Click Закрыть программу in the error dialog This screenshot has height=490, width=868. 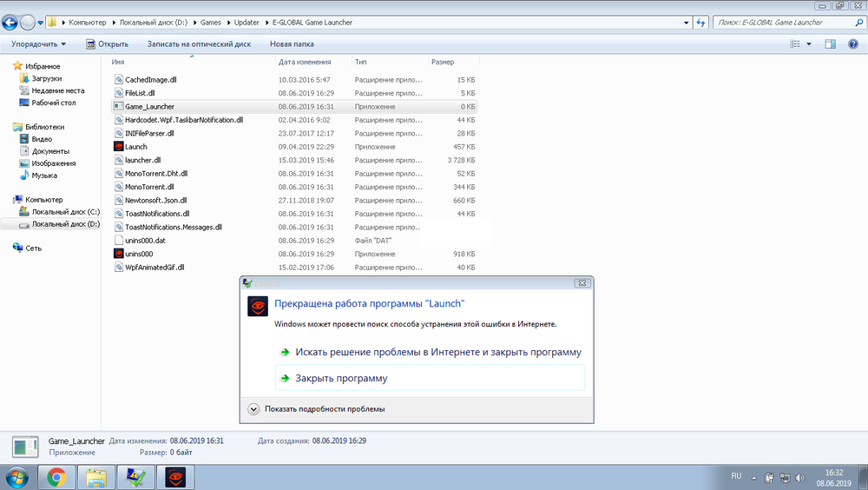[341, 378]
